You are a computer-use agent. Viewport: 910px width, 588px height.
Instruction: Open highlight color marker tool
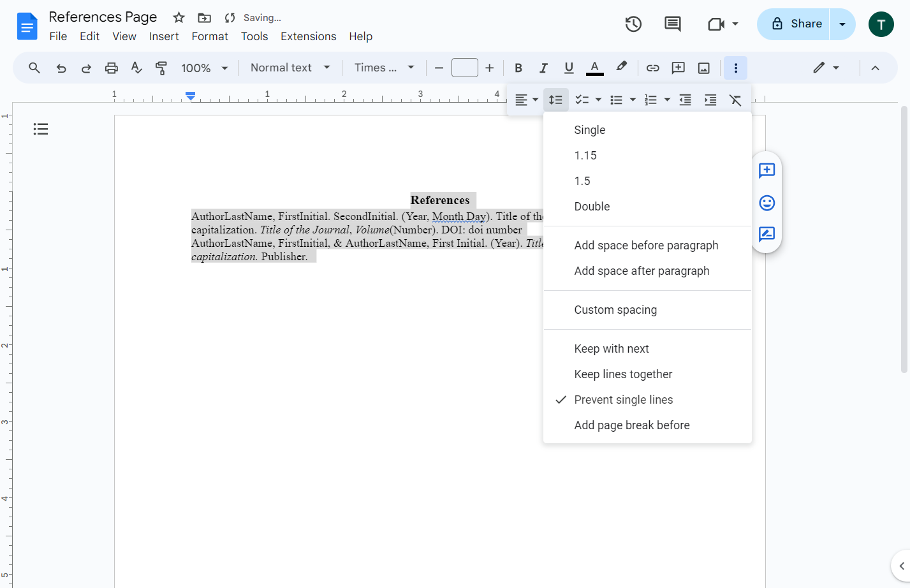click(621, 68)
